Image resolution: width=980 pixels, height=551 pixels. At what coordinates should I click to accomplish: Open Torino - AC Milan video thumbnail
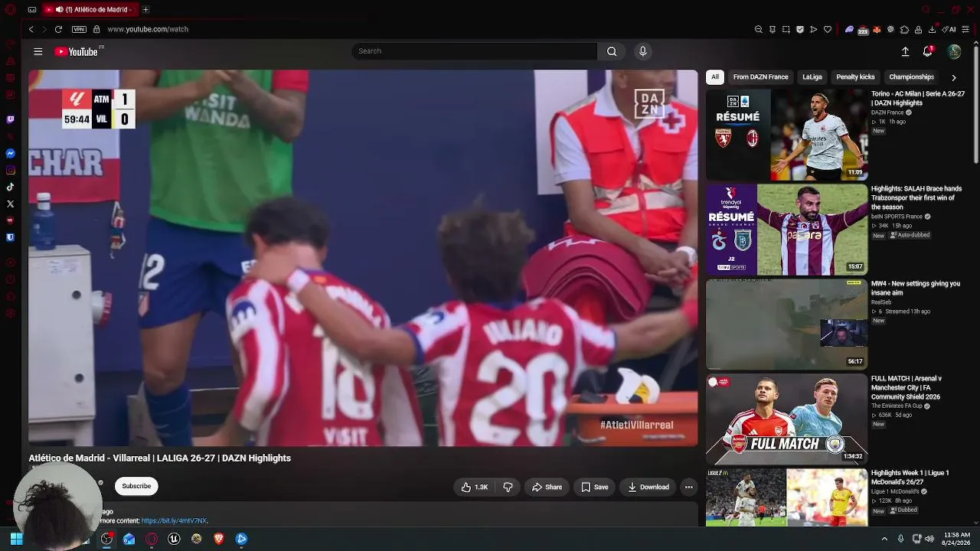(787, 135)
